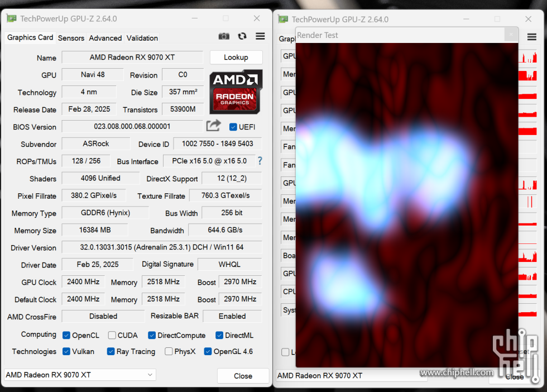Click the Memory Type GDDR6 (Hynix) field
547x392 pixels.
pos(105,213)
